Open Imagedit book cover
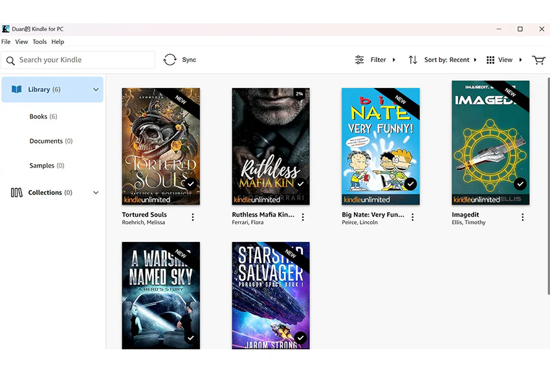This screenshot has width=550, height=392. (x=490, y=143)
